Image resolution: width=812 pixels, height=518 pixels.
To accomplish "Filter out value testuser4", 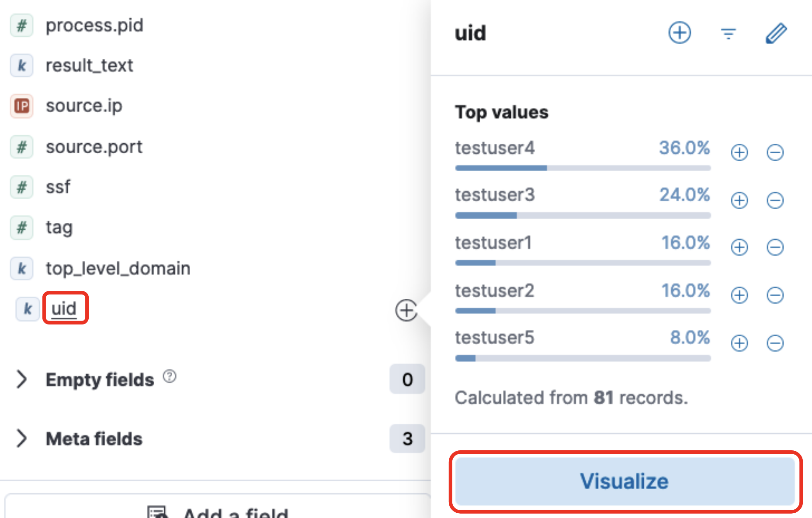I will click(775, 152).
